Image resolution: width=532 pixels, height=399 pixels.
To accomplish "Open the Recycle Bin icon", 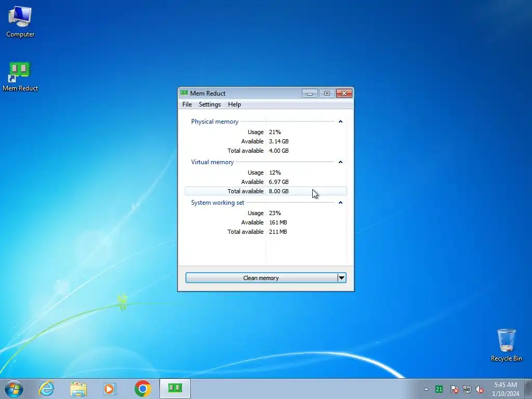I will tap(506, 345).
